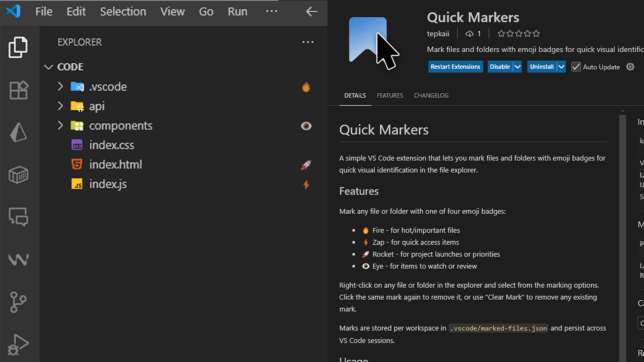Open the Go menu
This screenshot has height=362, width=644.
pyautogui.click(x=206, y=11)
